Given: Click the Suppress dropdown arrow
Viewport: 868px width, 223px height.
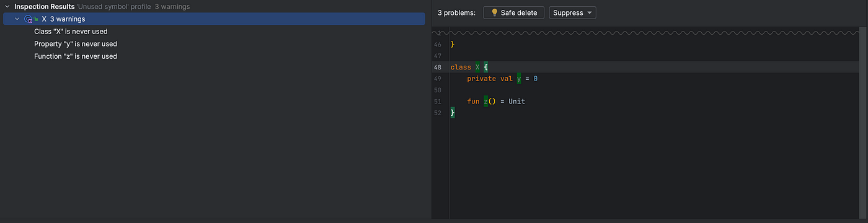Looking at the screenshot, I should click(588, 12).
